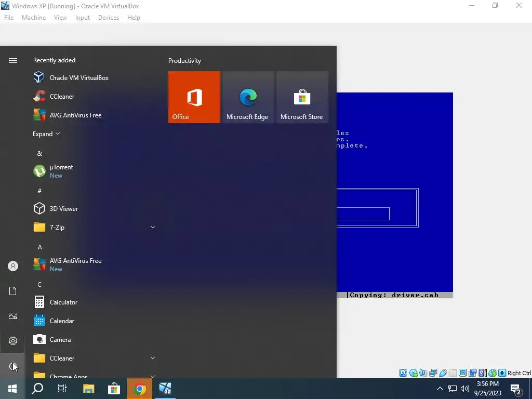Open the network icon in system tray

(x=453, y=389)
